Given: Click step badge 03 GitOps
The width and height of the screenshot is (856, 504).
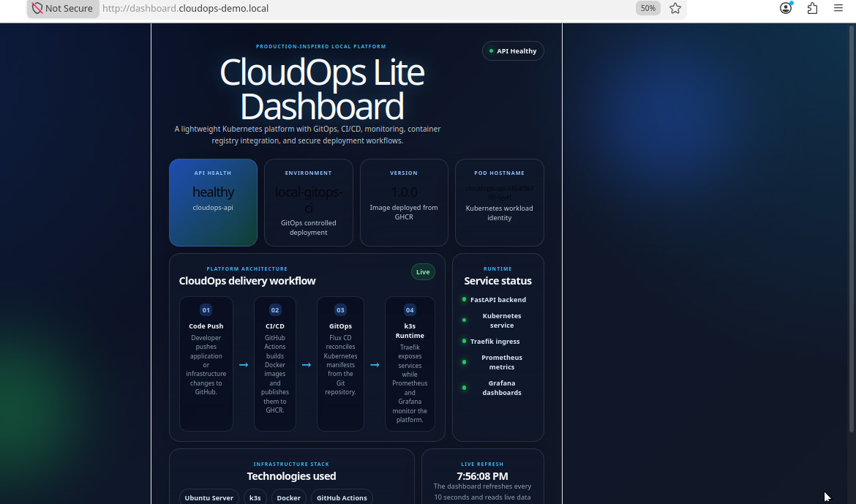Looking at the screenshot, I should [340, 310].
